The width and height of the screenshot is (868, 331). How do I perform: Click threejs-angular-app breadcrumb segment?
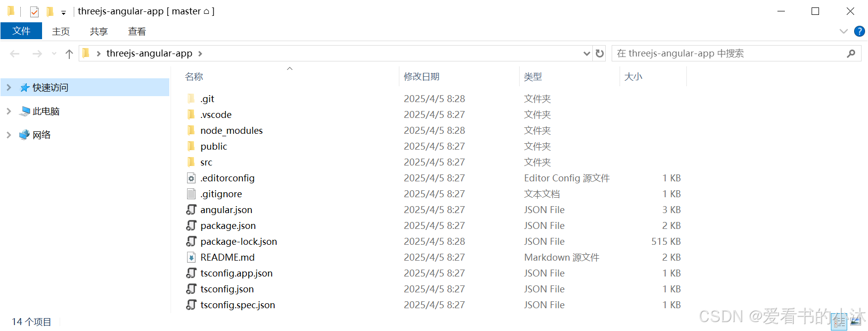coord(149,53)
